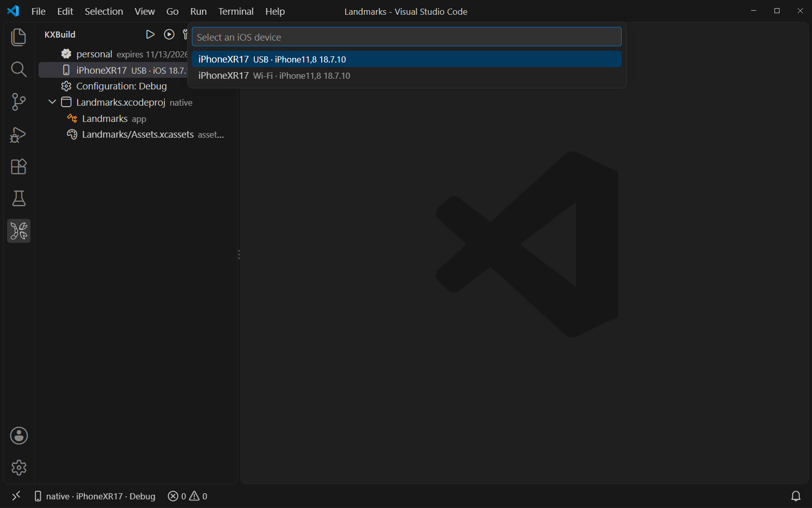
Task: Open the View menu
Action: (x=145, y=11)
